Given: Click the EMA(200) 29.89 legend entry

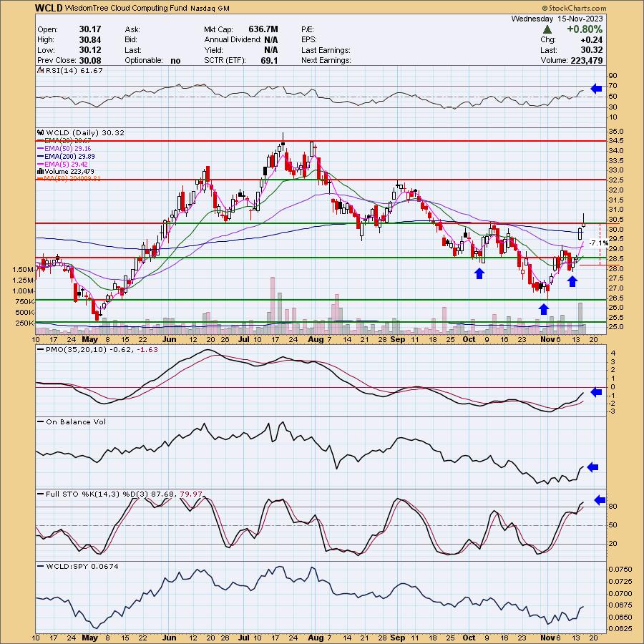Looking at the screenshot, I should coord(69,156).
